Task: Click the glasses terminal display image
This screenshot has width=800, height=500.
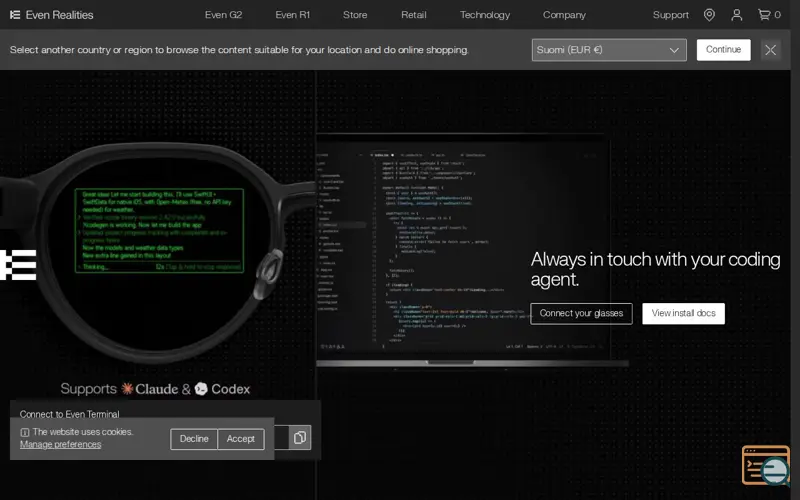Action: pyautogui.click(x=159, y=231)
